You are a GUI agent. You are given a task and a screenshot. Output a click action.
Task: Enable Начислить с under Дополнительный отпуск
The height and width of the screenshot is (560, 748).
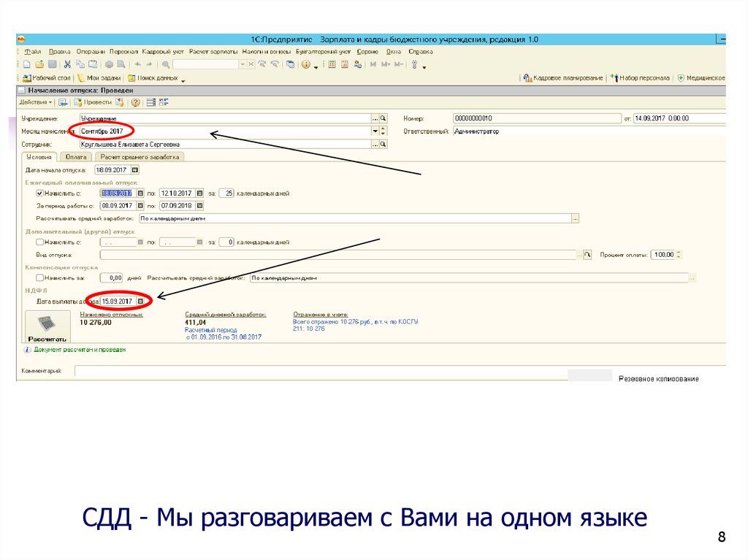click(x=39, y=242)
